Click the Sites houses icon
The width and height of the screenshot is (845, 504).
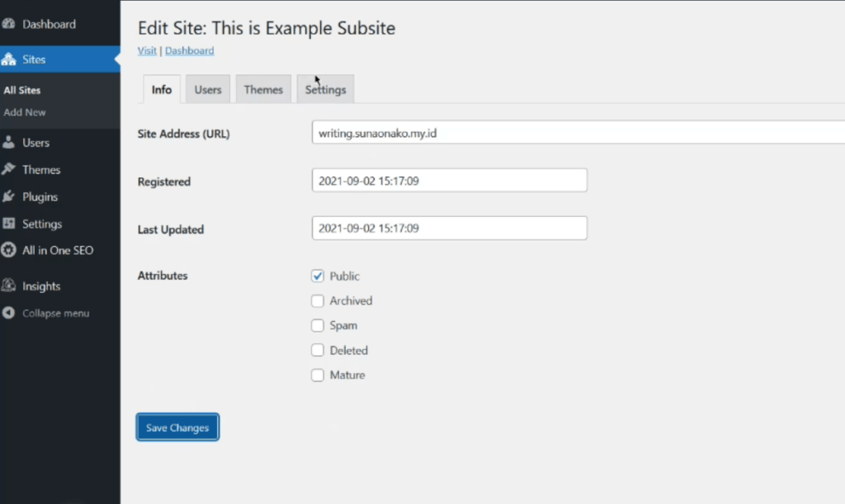click(9, 59)
